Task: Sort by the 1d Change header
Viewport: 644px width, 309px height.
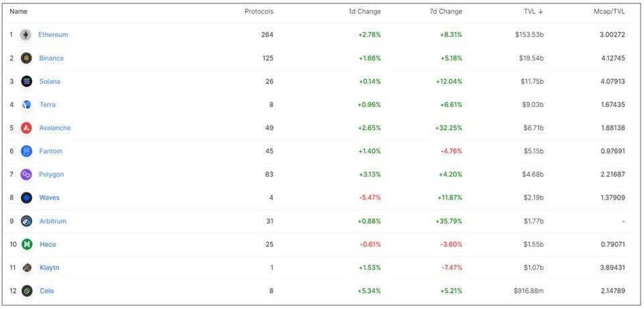Action: [364, 11]
